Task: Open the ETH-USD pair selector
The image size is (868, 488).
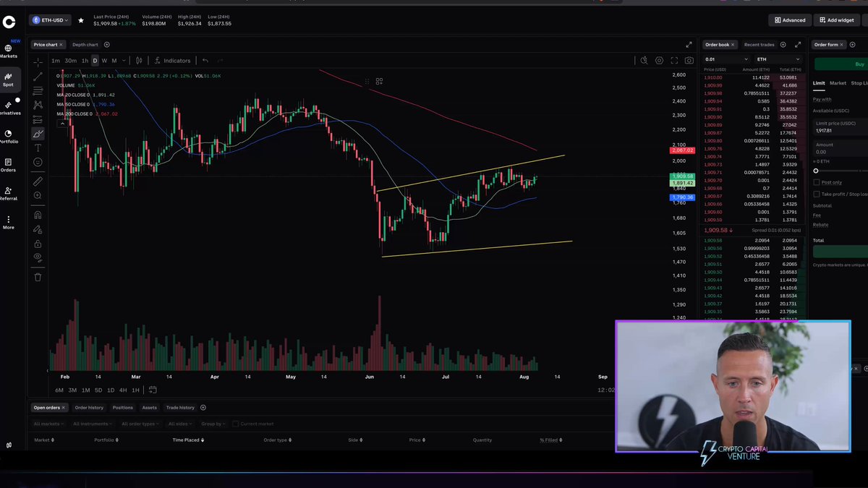Action: (50, 20)
